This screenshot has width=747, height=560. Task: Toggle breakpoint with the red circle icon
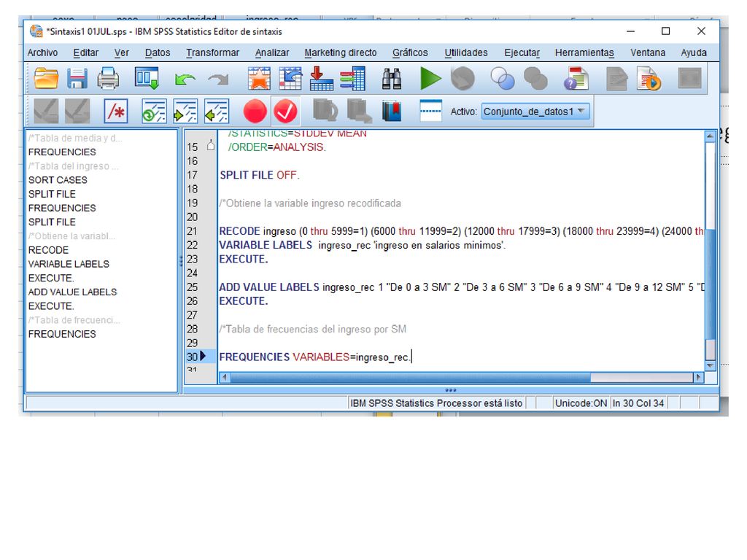[x=255, y=112]
